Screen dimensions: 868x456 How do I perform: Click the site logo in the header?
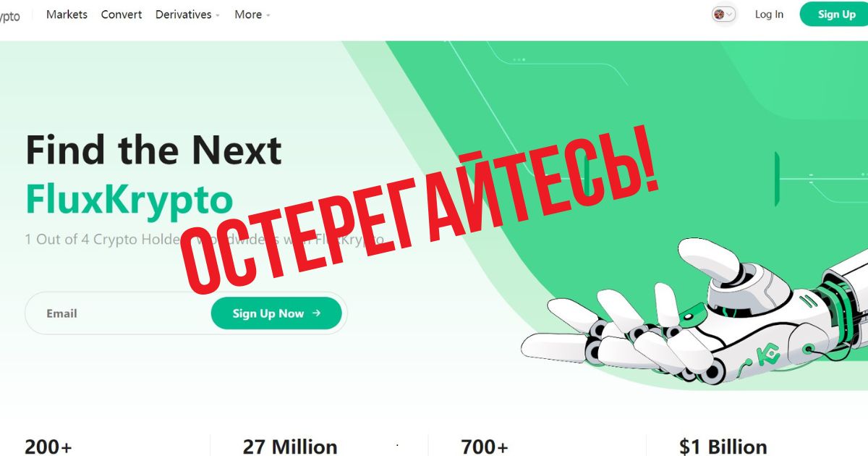coord(10,15)
